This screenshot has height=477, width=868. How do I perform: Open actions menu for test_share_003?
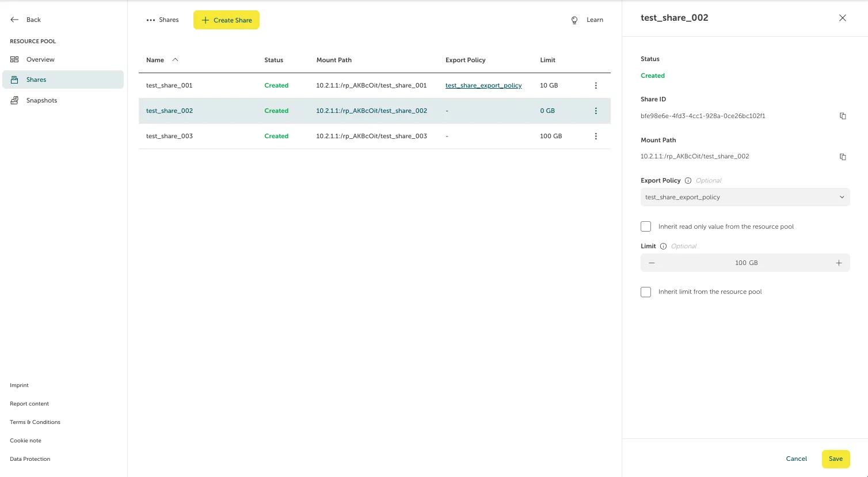pos(596,137)
